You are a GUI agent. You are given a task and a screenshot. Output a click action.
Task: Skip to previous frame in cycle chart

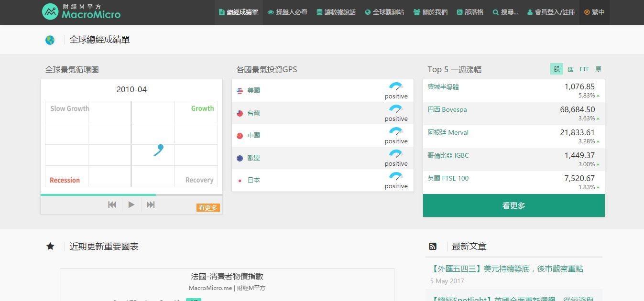tap(112, 204)
